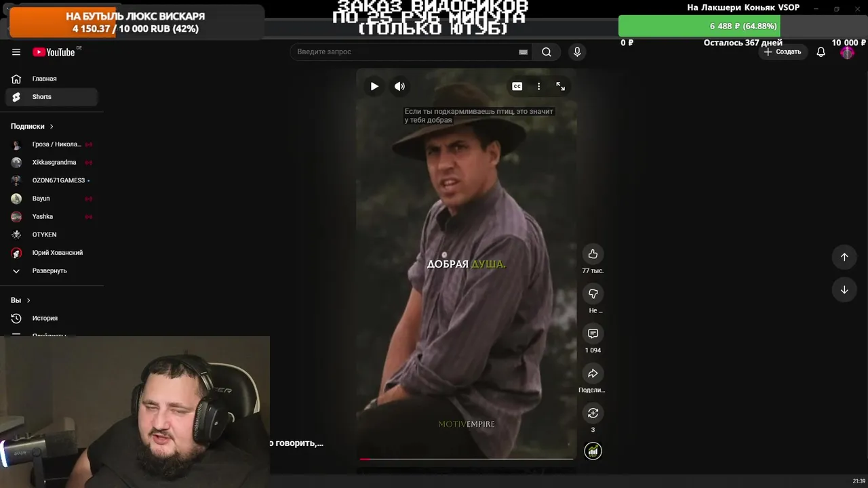
Task: Open the OTYKEN channel
Action: (52, 235)
